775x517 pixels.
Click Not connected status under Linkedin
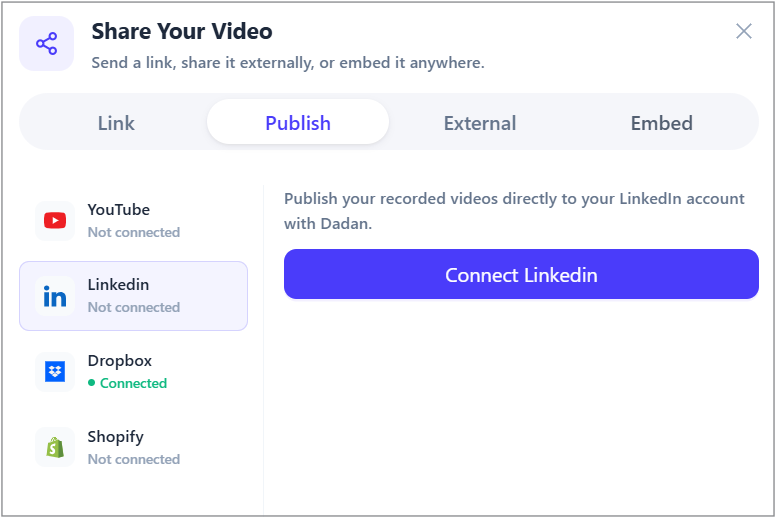tap(134, 307)
